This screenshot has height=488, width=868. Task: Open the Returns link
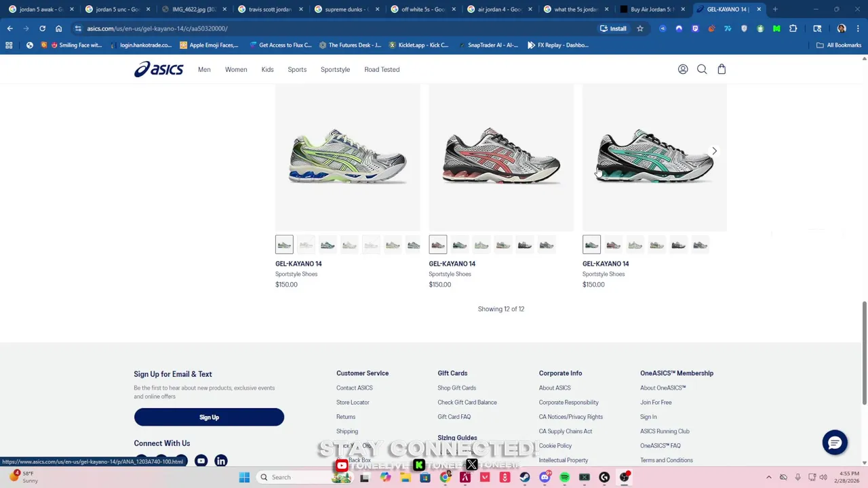click(346, 417)
